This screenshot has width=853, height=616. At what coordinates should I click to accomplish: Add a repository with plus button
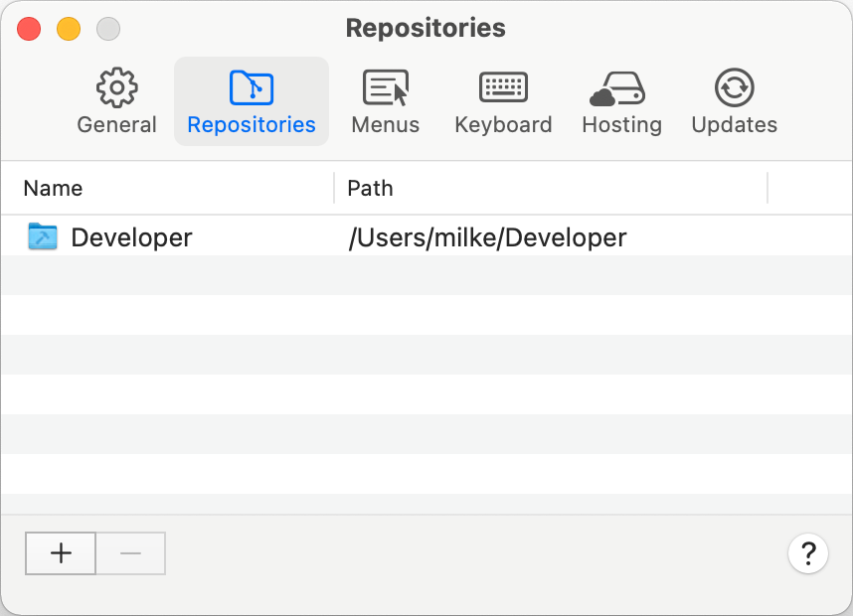point(61,553)
